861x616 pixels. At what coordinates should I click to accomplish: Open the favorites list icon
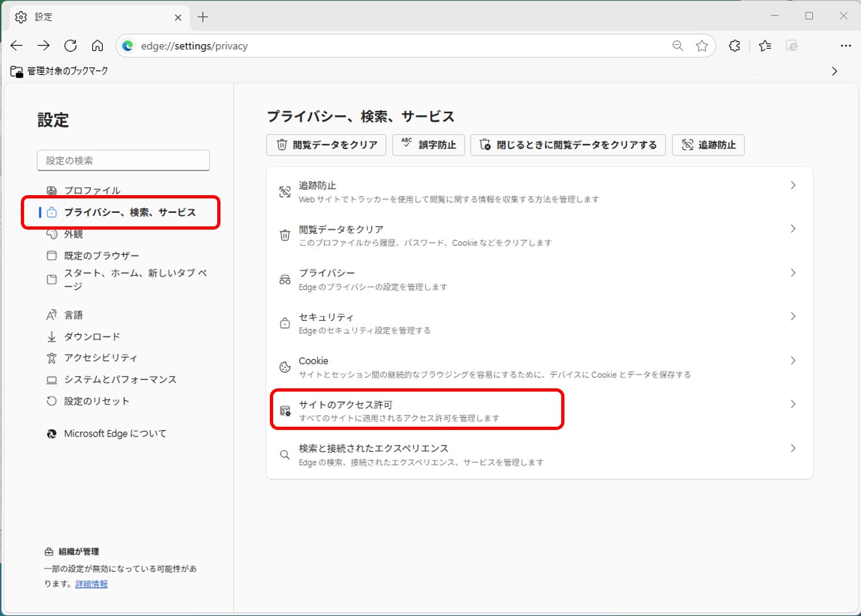tap(765, 46)
